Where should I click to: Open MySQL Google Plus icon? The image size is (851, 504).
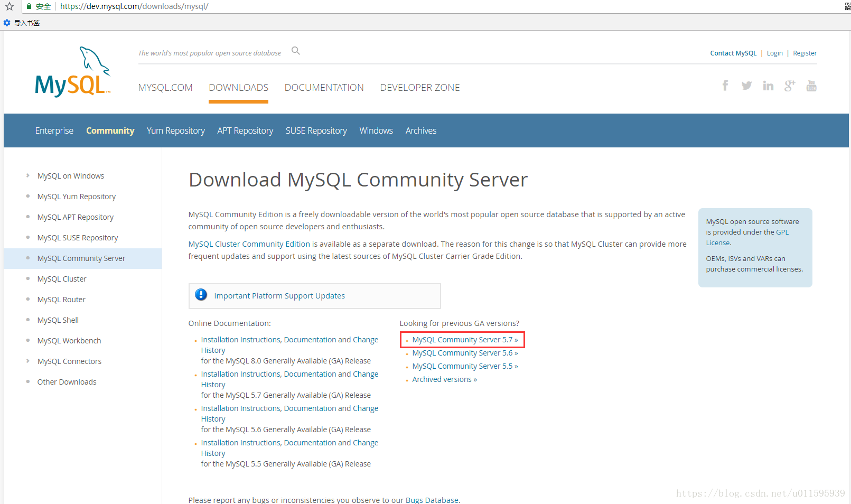pos(790,86)
